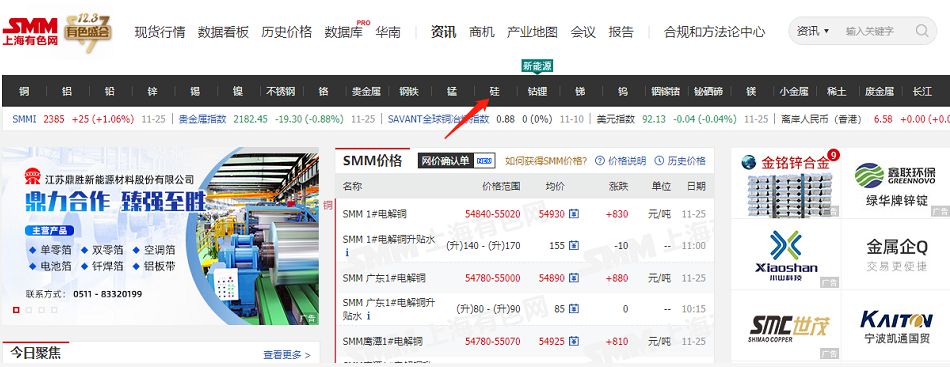950x367 pixels.
Task: Click info icon under SMM 1#电解铜升贴水
Action: (x=347, y=253)
